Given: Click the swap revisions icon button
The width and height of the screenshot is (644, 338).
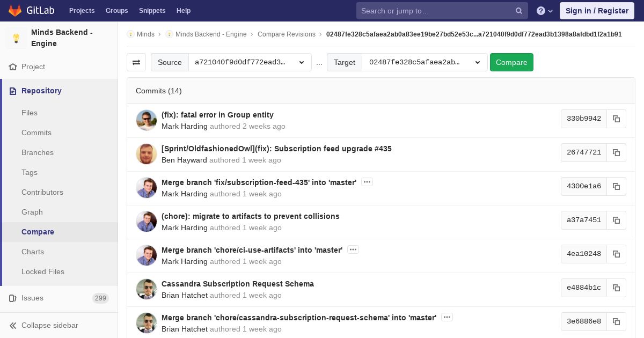Looking at the screenshot, I should [136, 62].
